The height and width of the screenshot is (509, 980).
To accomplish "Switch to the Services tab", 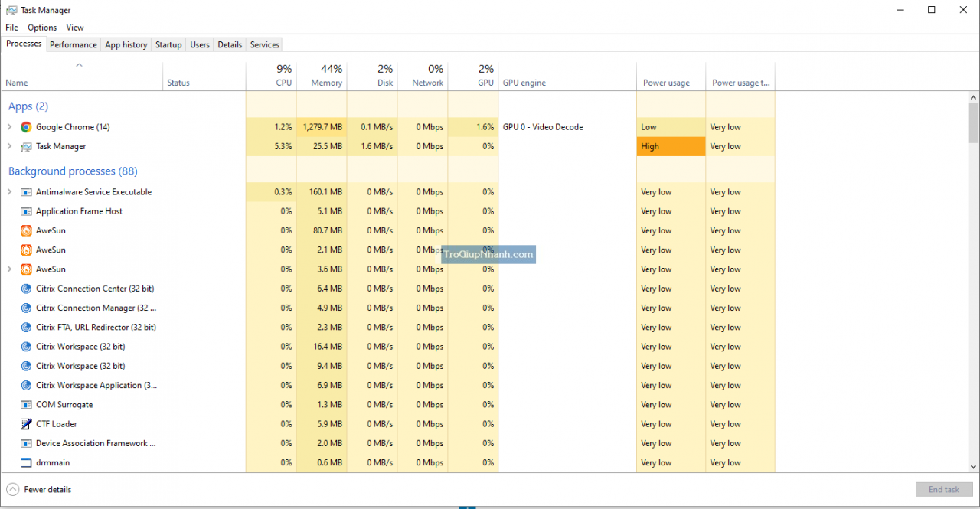I will click(263, 44).
